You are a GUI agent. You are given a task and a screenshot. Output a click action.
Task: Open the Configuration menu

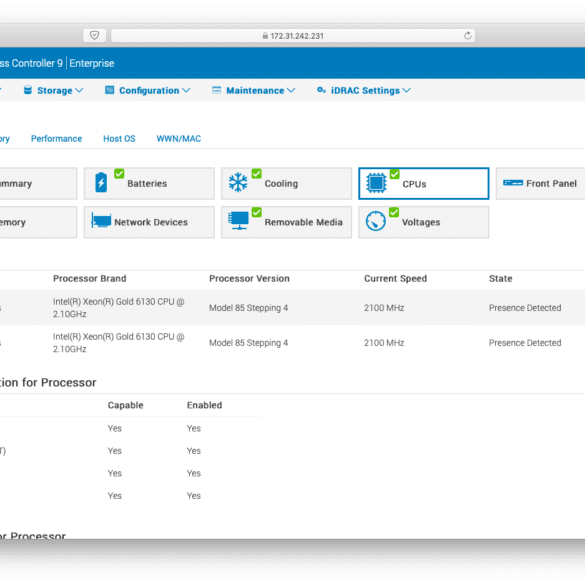tap(148, 90)
